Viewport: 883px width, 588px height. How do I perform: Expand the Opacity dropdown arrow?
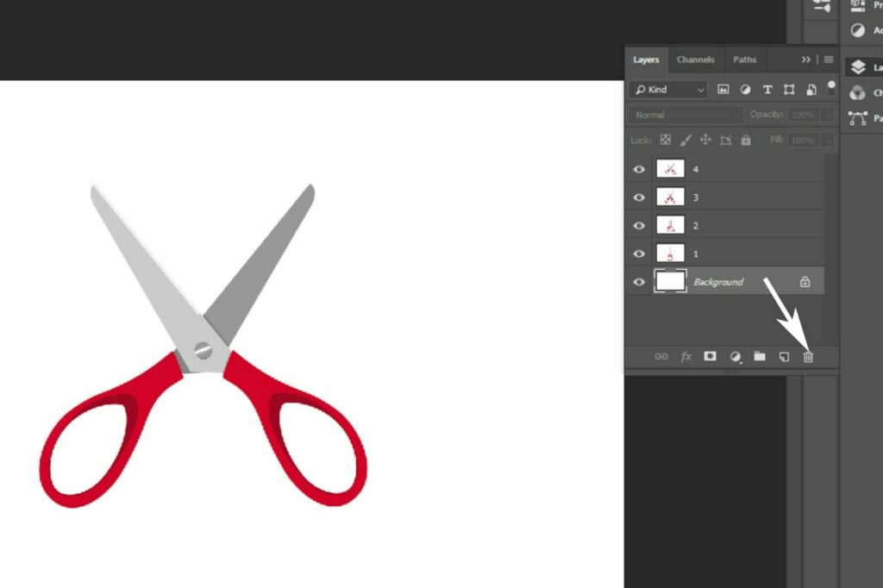click(828, 115)
